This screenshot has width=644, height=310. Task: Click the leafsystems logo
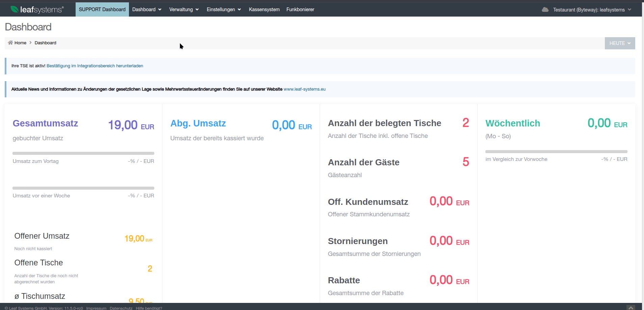(x=37, y=9)
